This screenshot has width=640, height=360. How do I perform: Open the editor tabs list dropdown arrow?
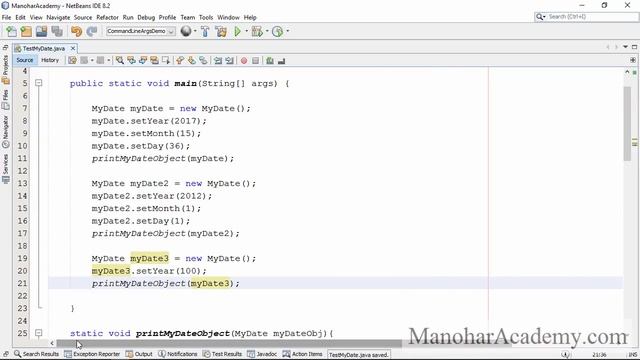tap(625, 47)
